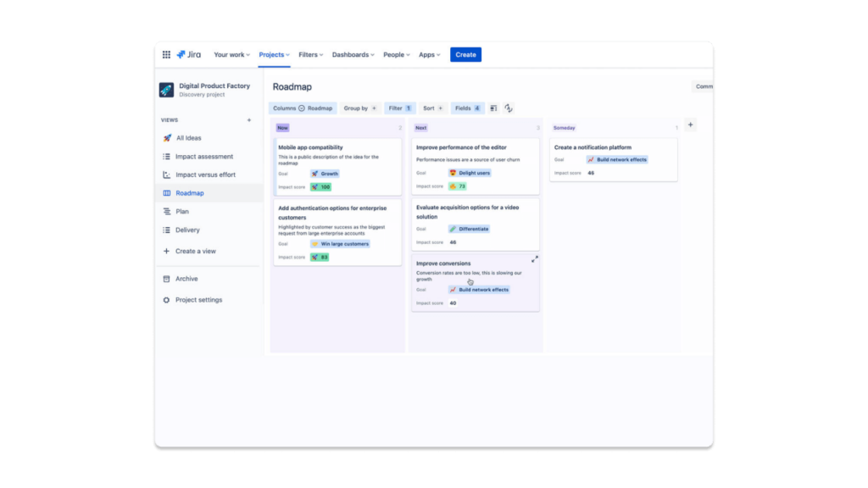Image resolution: width=868 pixels, height=488 pixels.
Task: Click the Differentiate goal tag
Action: click(469, 229)
